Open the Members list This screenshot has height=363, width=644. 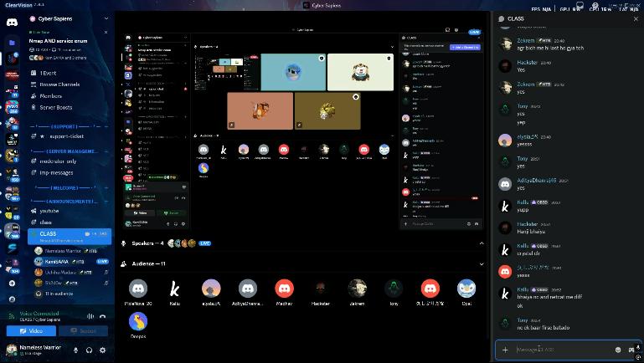click(x=51, y=96)
